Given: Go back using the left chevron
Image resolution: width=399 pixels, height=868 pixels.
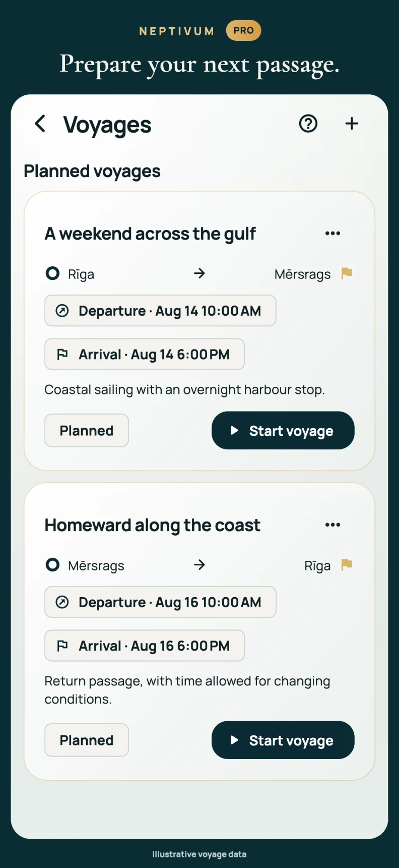Looking at the screenshot, I should (x=40, y=124).
